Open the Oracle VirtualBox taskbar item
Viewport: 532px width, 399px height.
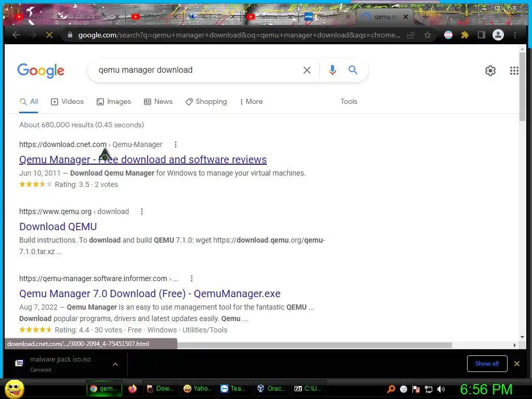(x=271, y=389)
